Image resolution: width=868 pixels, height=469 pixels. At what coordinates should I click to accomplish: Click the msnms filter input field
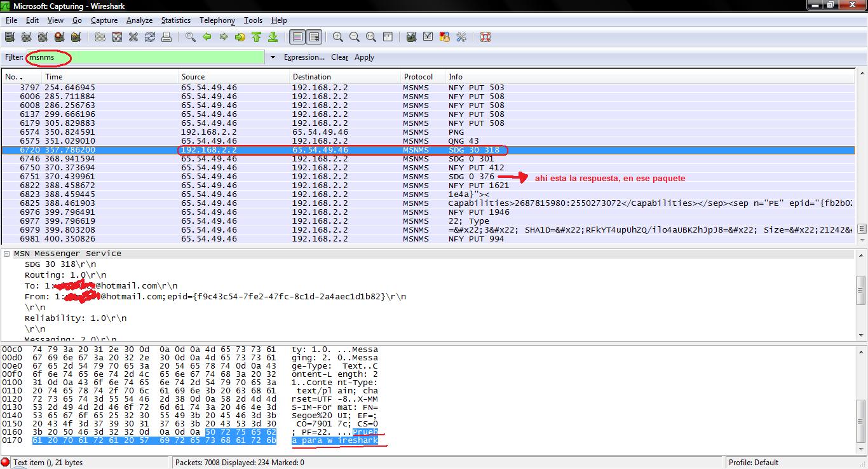159,57
